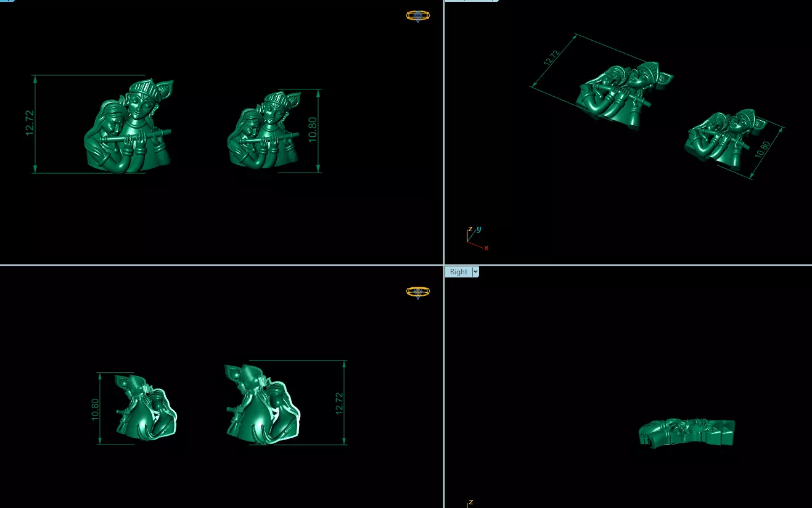Select the smaller figurine model in top-left viewport
This screenshot has width=812, height=508.
tap(265, 130)
